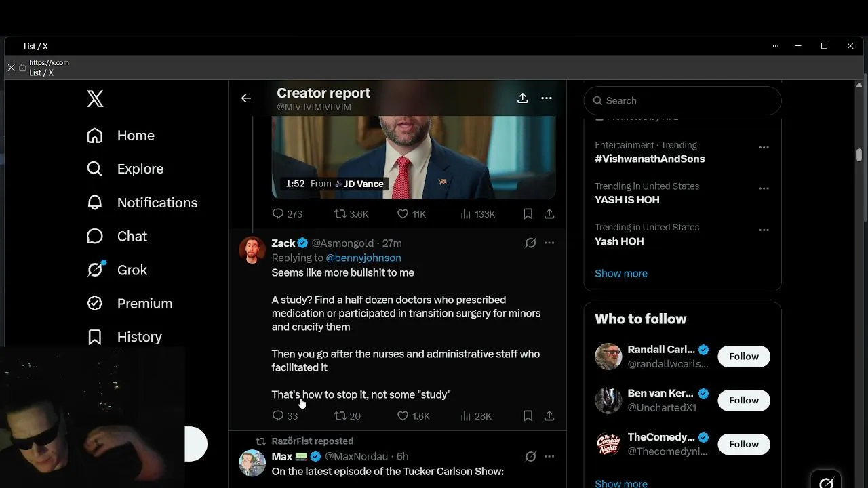Open the Explore page in the sidebar

125,169
